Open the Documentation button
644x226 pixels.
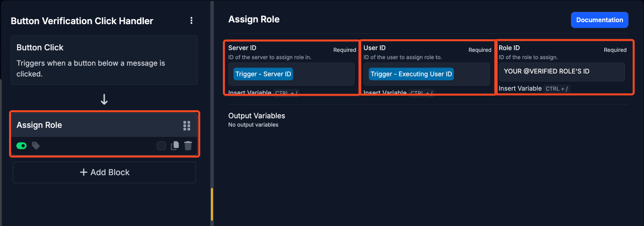[x=600, y=20]
